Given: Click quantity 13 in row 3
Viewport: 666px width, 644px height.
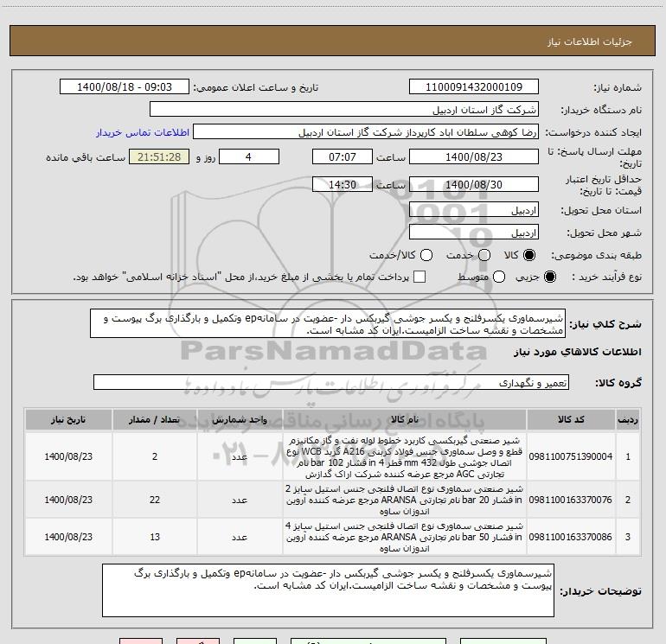Looking at the screenshot, I should [155, 537].
